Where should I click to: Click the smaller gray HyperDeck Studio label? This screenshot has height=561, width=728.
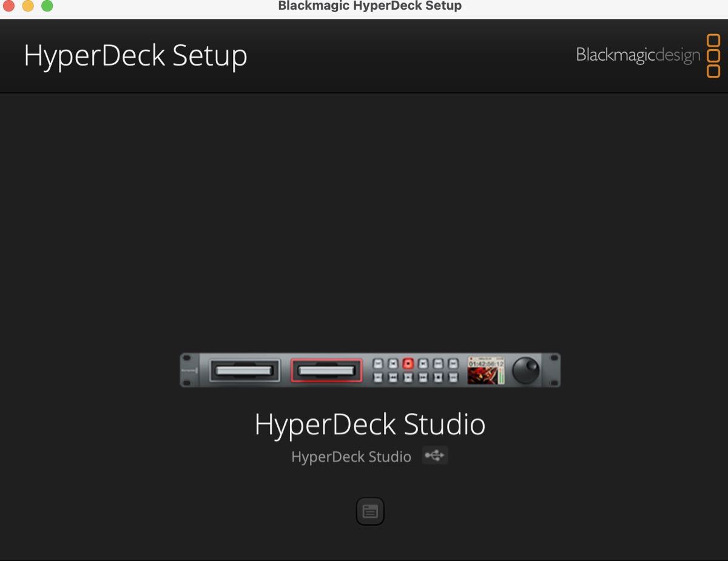point(351,457)
